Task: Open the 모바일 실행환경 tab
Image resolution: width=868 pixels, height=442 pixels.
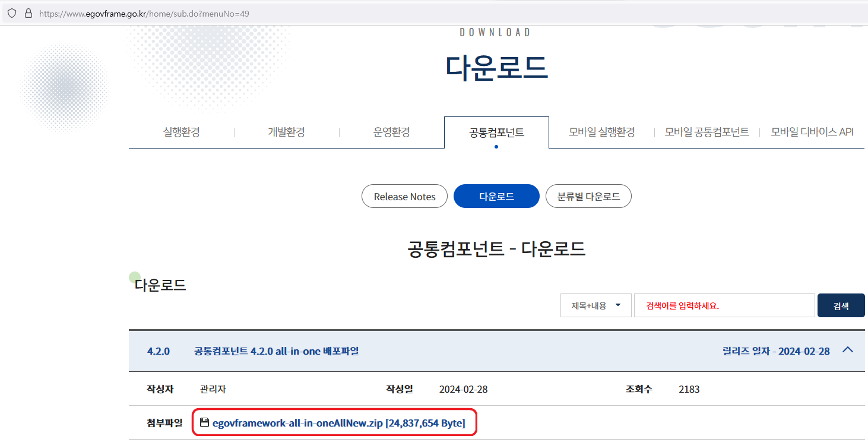Action: click(x=601, y=132)
